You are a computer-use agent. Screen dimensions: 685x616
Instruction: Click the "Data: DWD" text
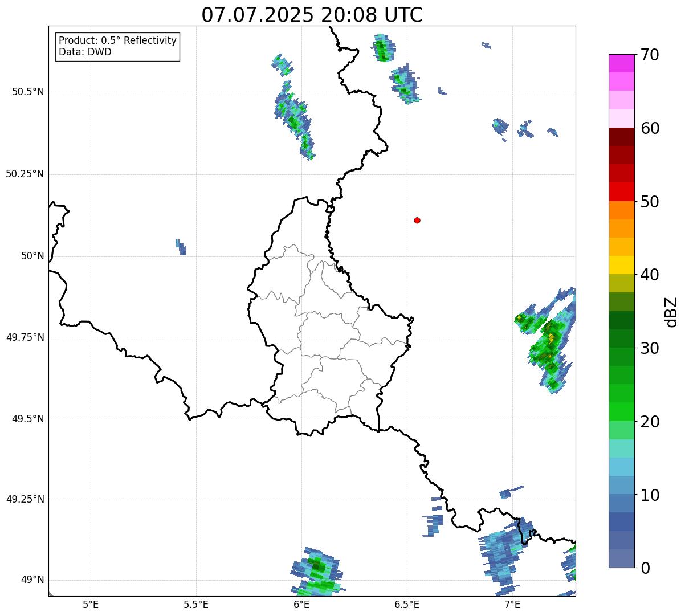pos(85,52)
